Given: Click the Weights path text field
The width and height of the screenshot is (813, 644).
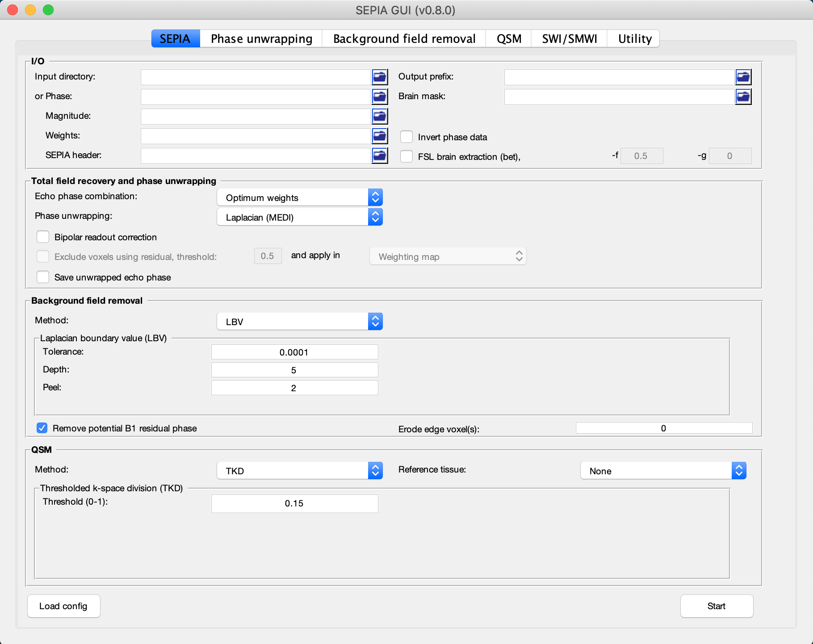Looking at the screenshot, I should point(256,136).
